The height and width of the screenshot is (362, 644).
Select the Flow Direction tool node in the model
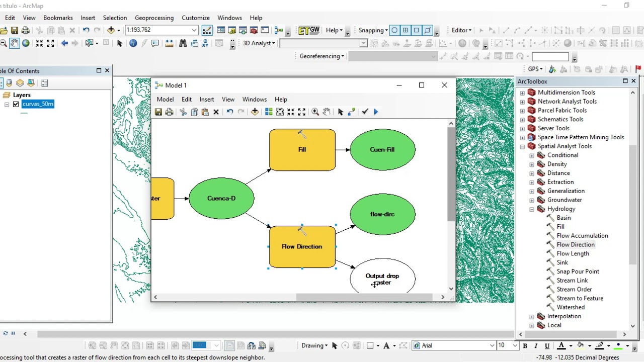pyautogui.click(x=302, y=247)
